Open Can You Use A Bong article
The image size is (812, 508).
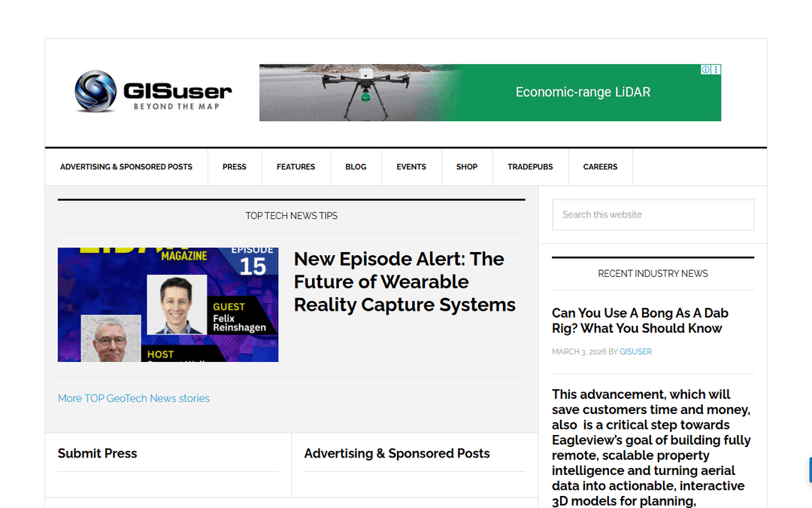point(640,321)
